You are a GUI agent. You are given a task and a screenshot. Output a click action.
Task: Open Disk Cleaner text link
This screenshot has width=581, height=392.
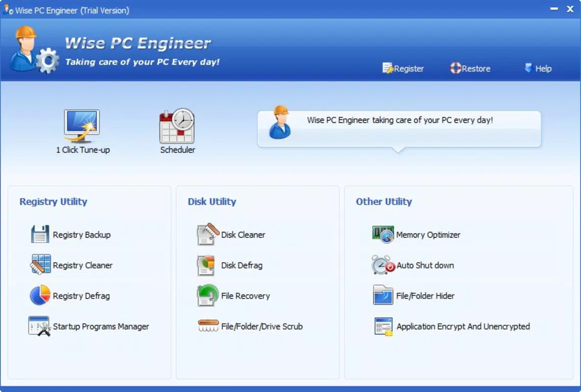[243, 235]
